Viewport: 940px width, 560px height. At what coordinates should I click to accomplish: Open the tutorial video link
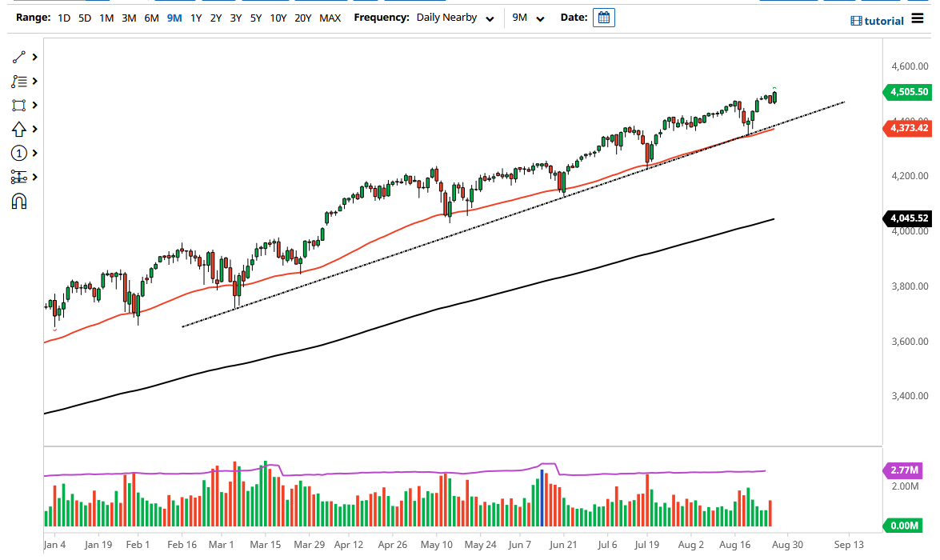tap(878, 21)
